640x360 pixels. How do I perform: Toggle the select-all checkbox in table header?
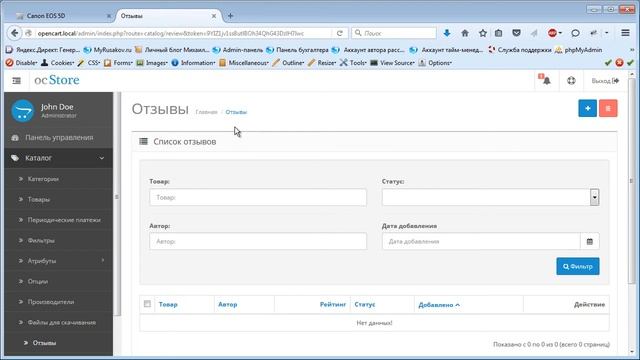coord(147,304)
